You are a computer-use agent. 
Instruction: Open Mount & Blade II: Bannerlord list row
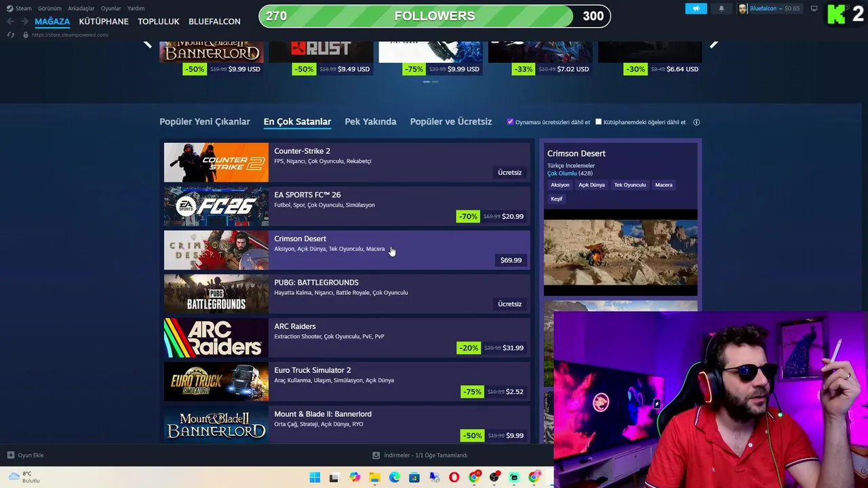click(347, 425)
